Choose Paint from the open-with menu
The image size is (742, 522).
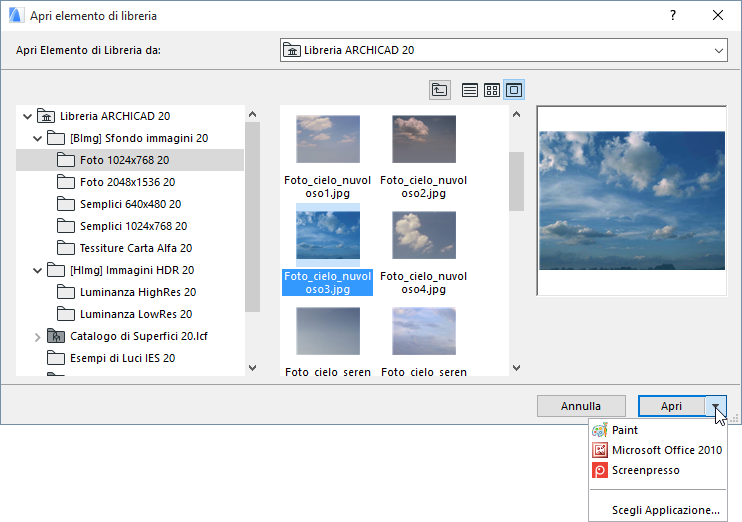coord(657,430)
